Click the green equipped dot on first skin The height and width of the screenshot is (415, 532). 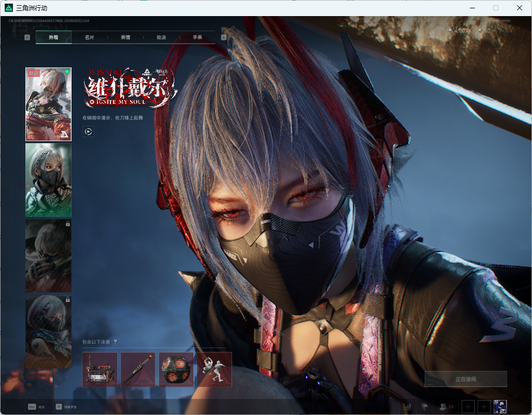click(x=67, y=71)
